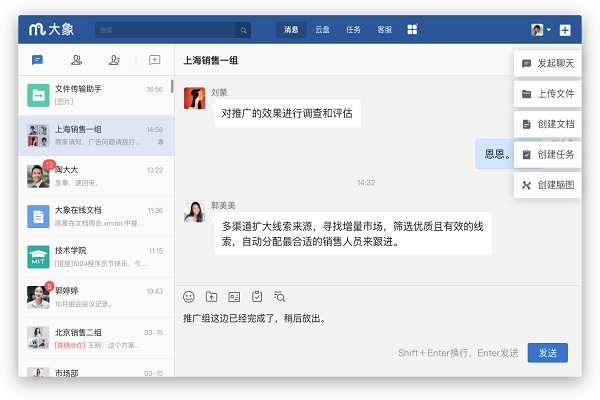Switch to the 任务 tab

click(x=353, y=30)
